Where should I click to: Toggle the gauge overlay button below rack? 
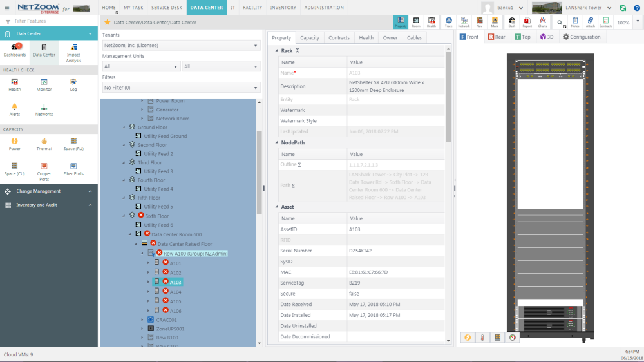pyautogui.click(x=512, y=338)
